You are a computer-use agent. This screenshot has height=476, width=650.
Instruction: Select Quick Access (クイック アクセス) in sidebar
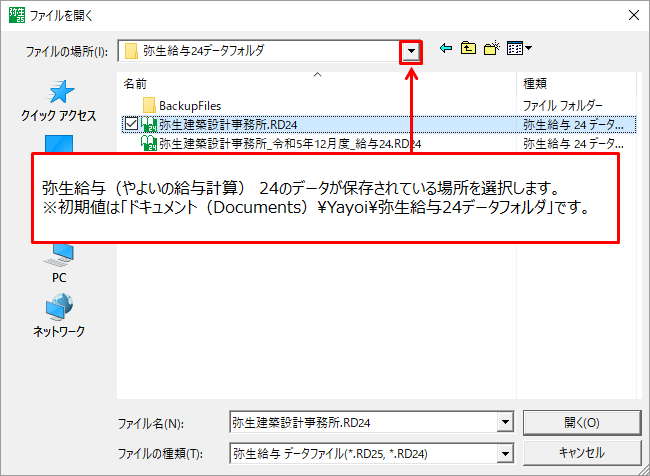[x=59, y=101]
